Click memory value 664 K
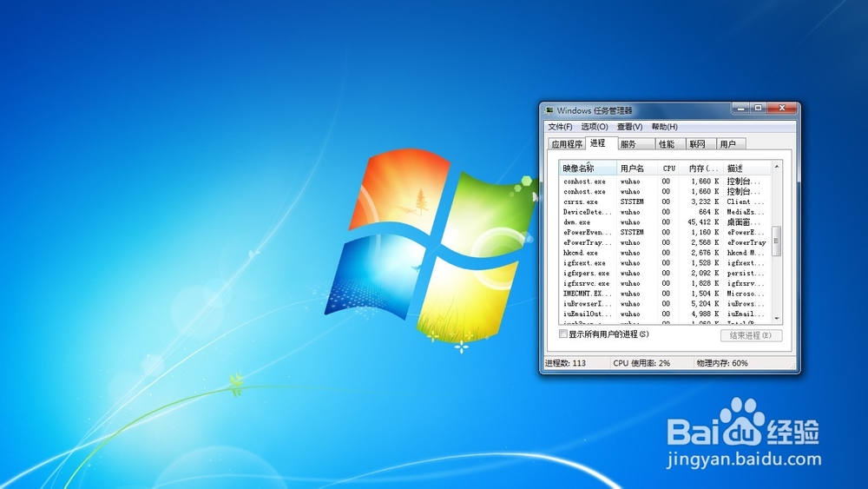This screenshot has height=489, width=868. [x=708, y=212]
